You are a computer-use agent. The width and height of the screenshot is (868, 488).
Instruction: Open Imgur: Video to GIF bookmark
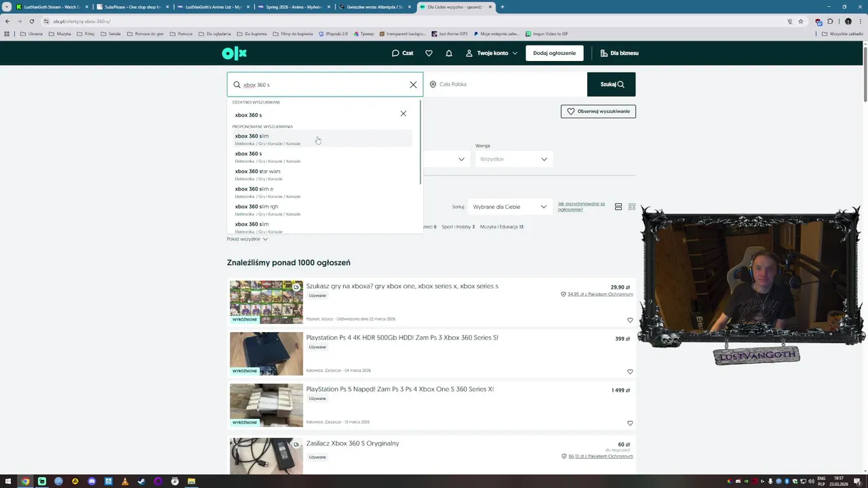547,33
